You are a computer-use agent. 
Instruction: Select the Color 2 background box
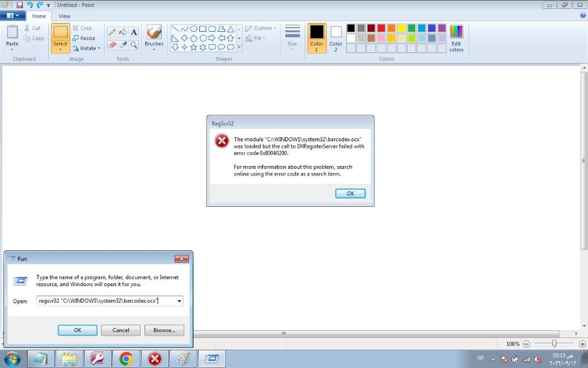click(336, 38)
